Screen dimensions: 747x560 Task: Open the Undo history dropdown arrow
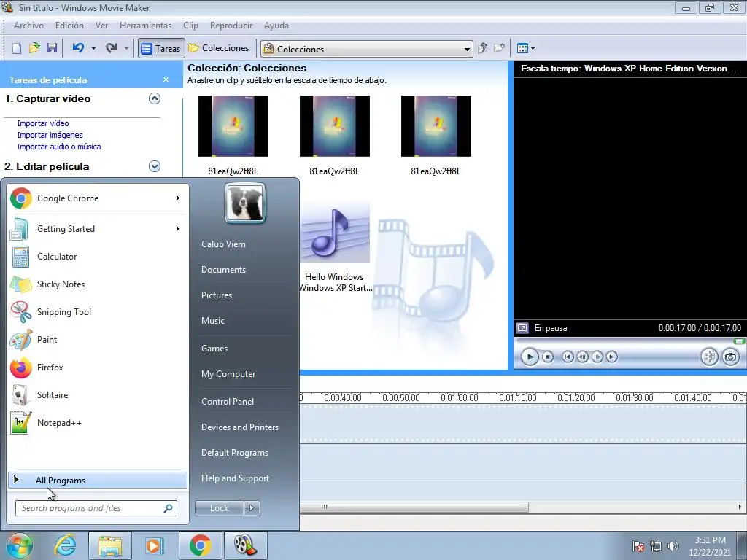click(93, 48)
